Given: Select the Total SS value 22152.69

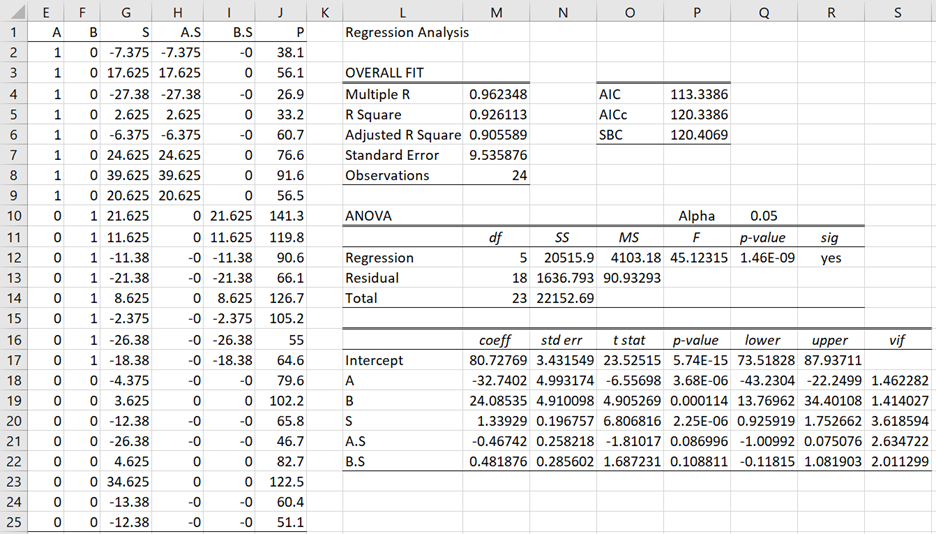Looking at the screenshot, I should (565, 298).
